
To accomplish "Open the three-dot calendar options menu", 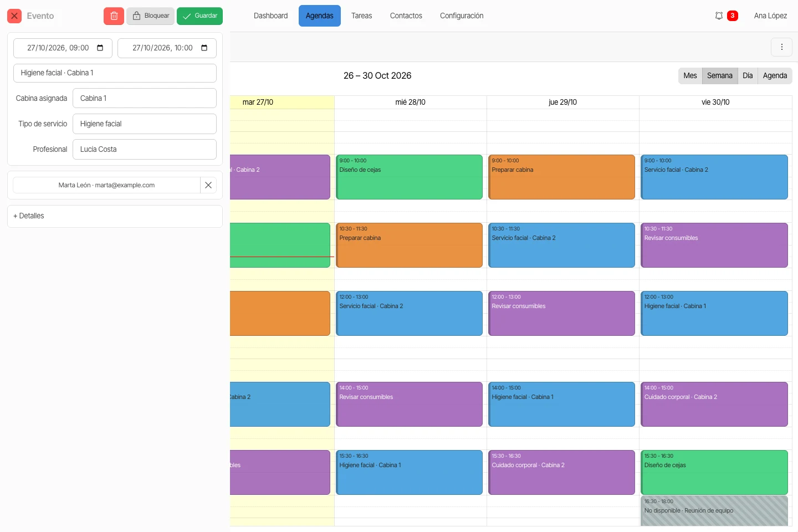I will 782,47.
